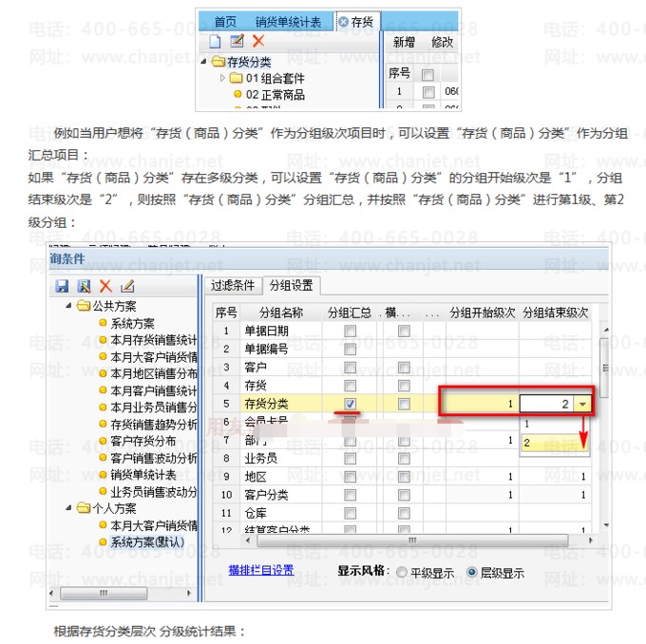The height and width of the screenshot is (644, 646).
Task: Click the 分组开始级次 cell for 存货分类
Action: pyautogui.click(x=482, y=404)
